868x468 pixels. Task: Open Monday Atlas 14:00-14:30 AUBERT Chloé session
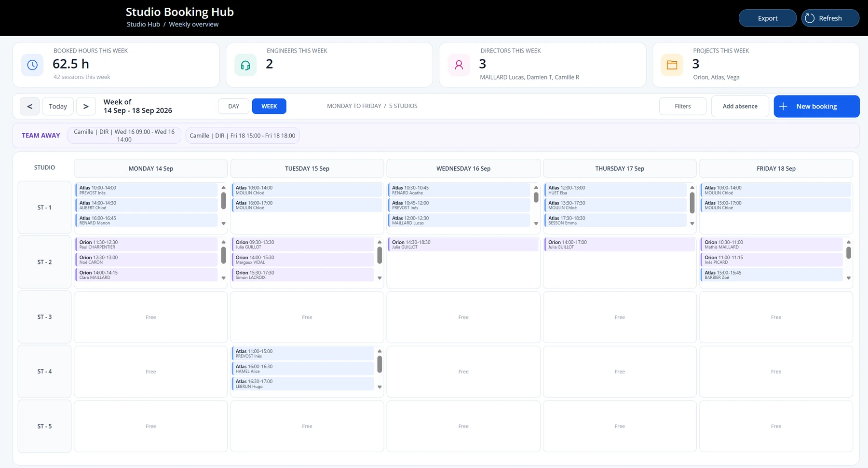tap(147, 205)
